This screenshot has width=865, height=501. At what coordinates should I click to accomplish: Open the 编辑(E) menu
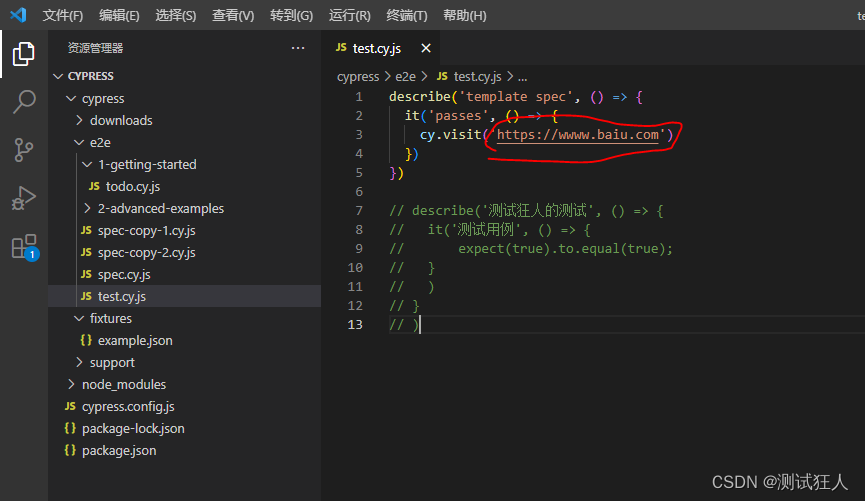coord(119,15)
